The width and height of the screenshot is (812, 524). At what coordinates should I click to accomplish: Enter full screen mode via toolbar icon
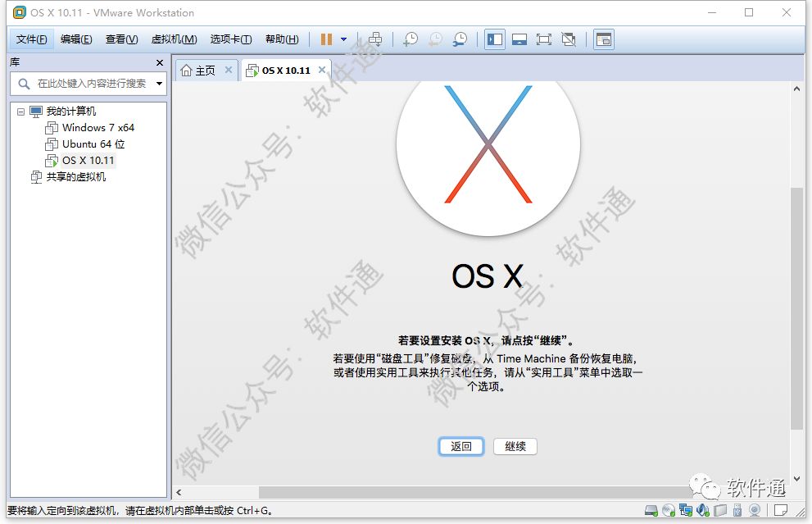click(x=544, y=39)
